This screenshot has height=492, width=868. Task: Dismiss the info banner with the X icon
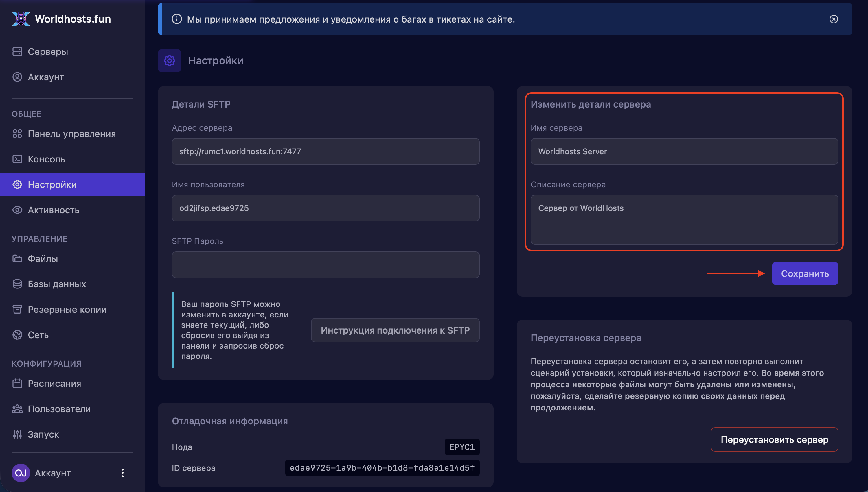(x=834, y=19)
